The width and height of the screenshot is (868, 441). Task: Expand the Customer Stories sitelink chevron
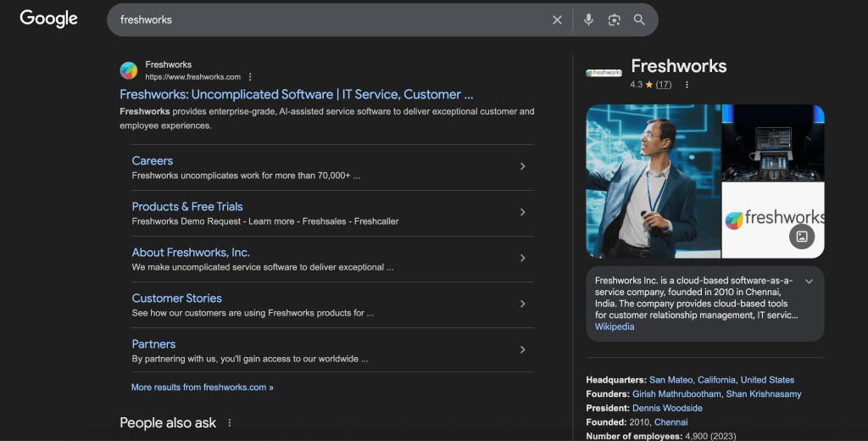[522, 304]
